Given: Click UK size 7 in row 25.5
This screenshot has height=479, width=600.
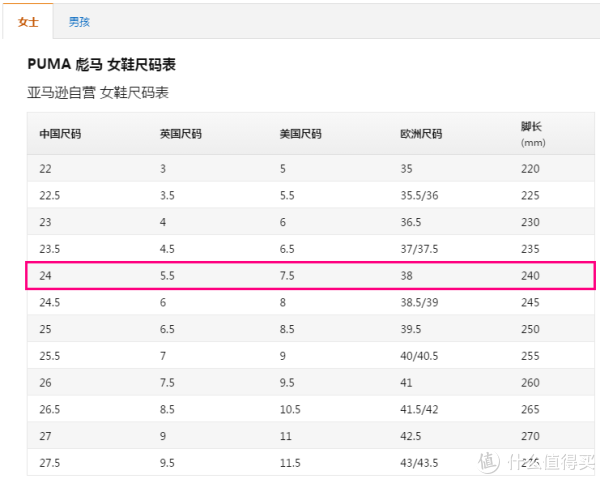Looking at the screenshot, I should 163,356.
